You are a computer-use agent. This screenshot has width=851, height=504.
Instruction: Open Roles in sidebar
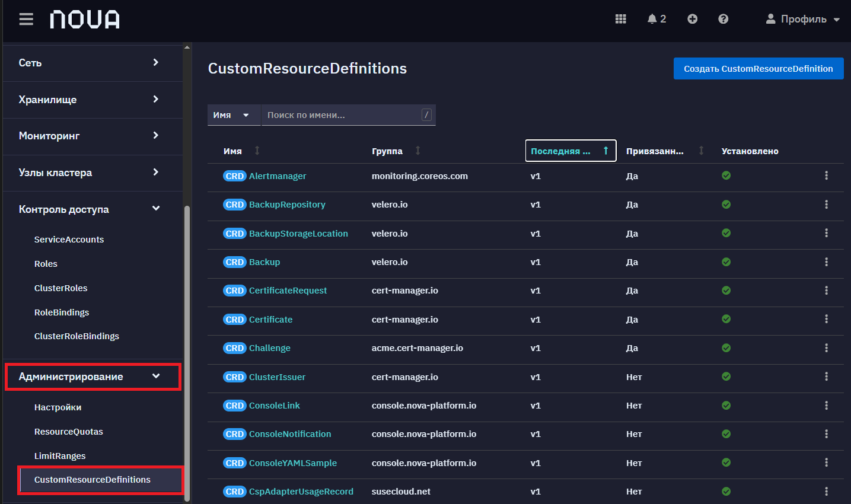46,264
